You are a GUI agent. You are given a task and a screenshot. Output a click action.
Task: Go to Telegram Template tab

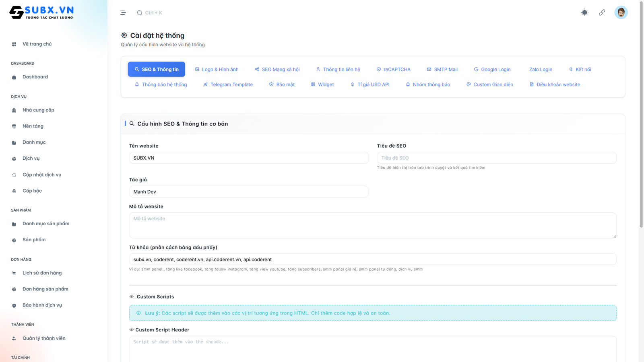(228, 84)
